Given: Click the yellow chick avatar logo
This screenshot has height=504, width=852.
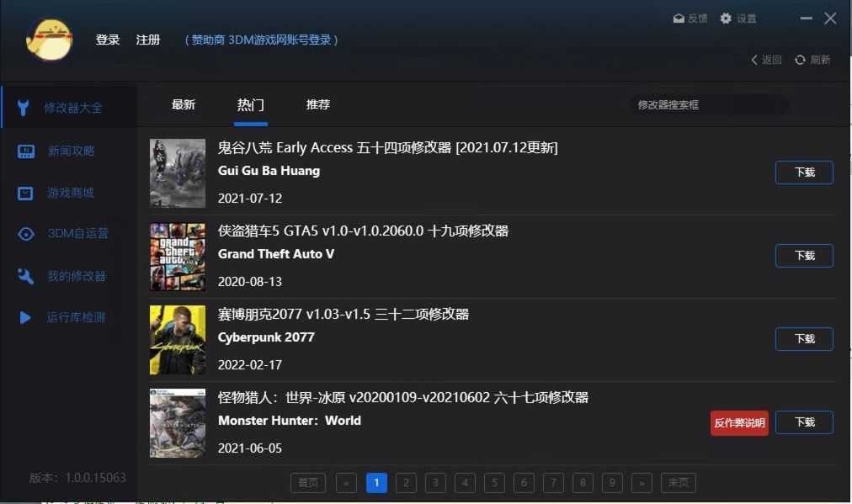Looking at the screenshot, I should (49, 39).
